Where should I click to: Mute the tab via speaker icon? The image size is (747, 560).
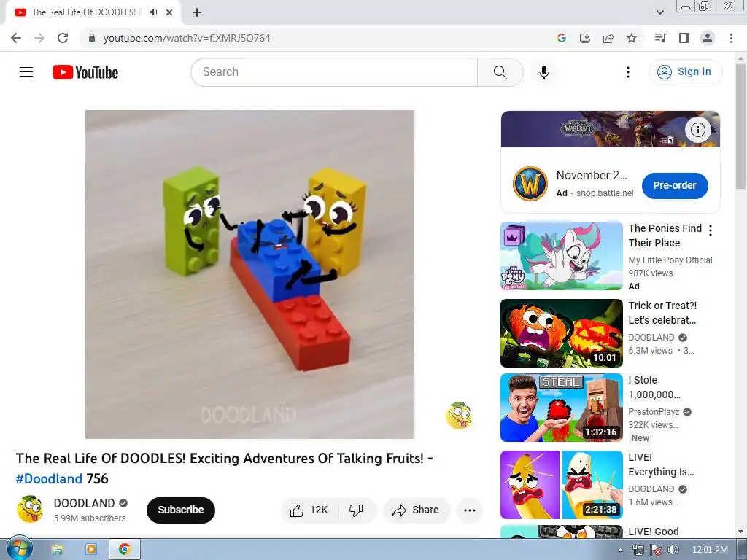tap(153, 12)
